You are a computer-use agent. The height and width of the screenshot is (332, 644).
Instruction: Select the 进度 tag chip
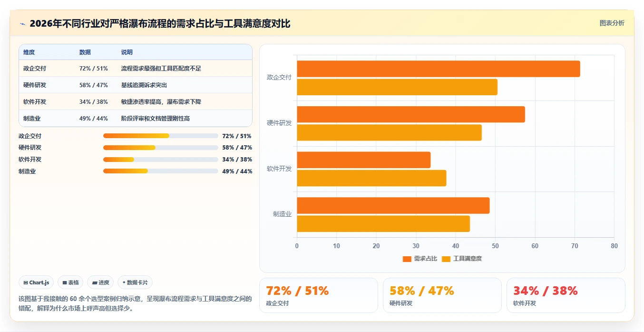[100, 282]
